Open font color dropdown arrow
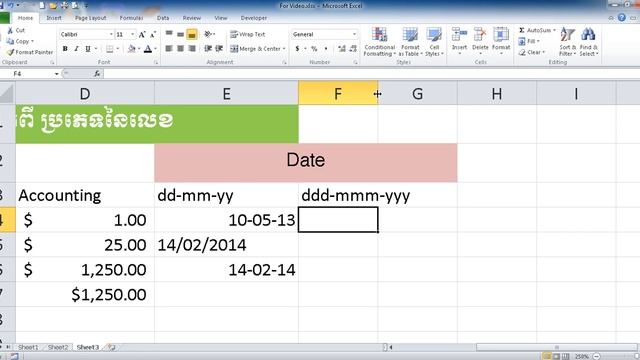 tap(156, 49)
